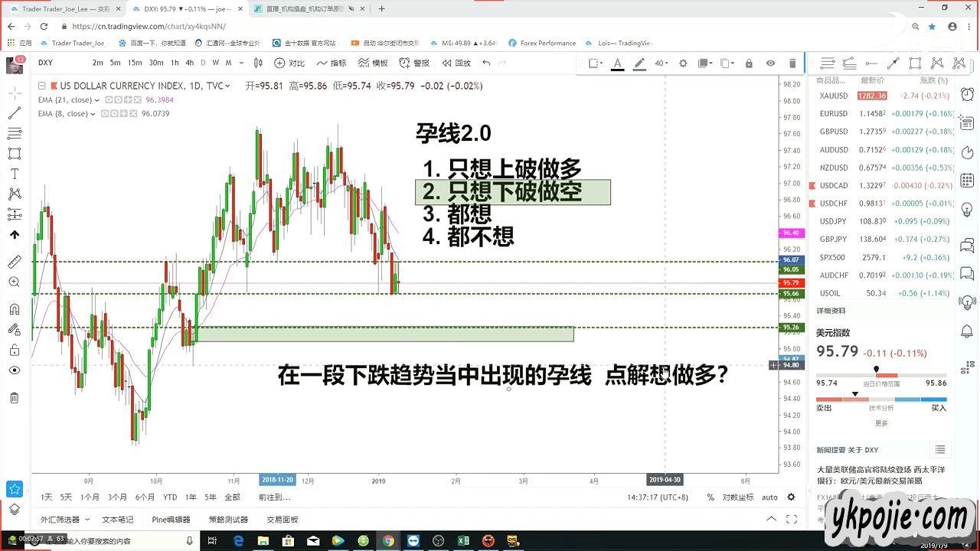Expand EMA (8, close) indicator options
This screenshot has width=980, height=551.
[x=93, y=113]
